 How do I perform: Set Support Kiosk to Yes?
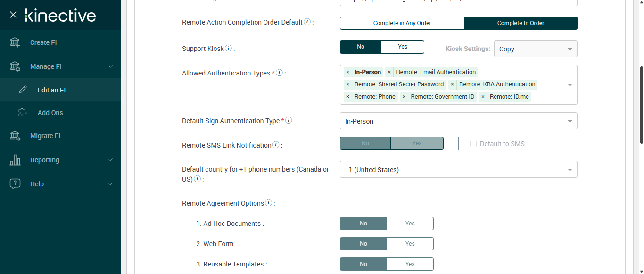point(402,47)
